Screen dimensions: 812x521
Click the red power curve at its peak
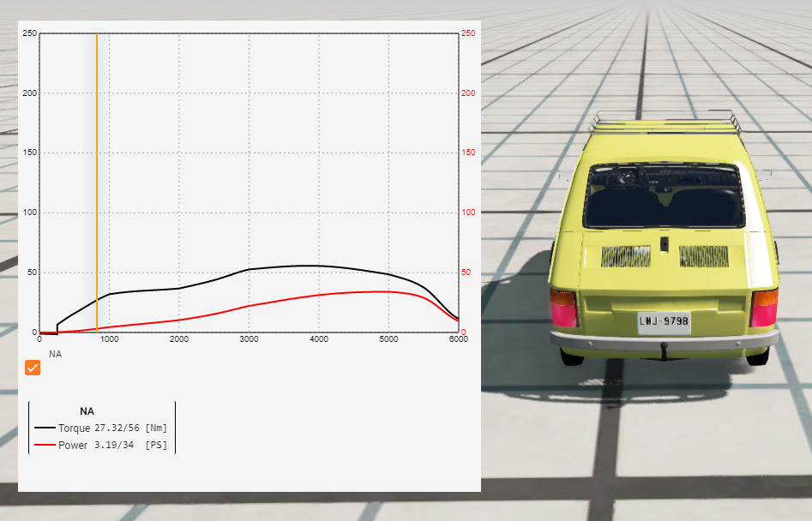[x=381, y=292]
